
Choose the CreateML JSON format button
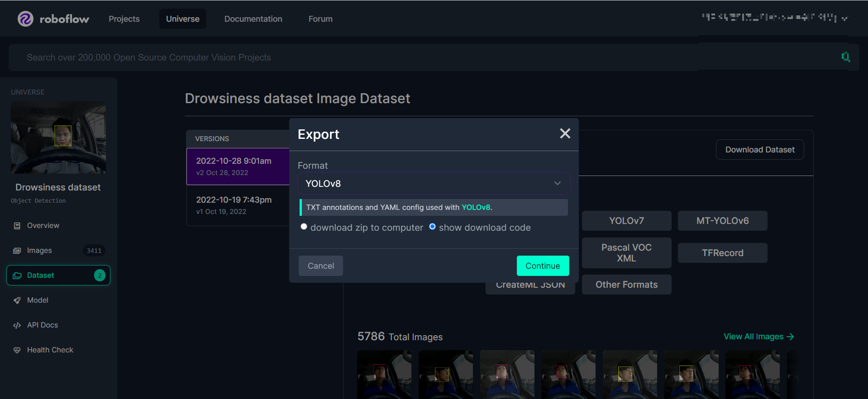(x=530, y=288)
